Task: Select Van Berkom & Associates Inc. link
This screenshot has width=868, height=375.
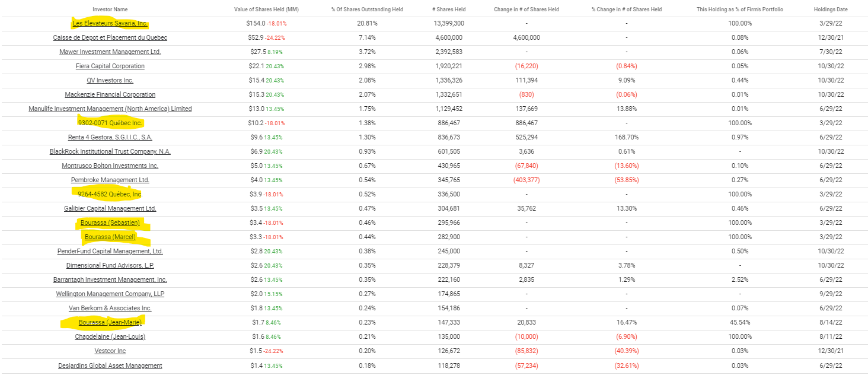Action: 110,308
